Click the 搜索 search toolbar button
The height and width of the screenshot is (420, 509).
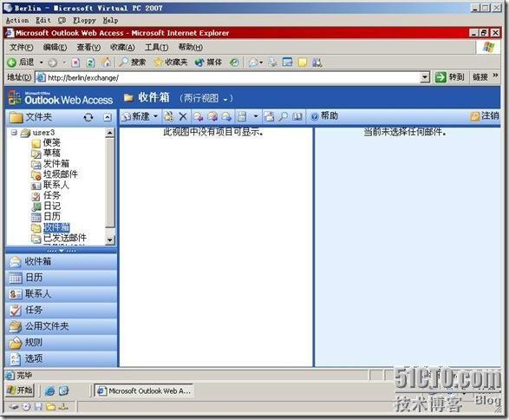[132, 62]
